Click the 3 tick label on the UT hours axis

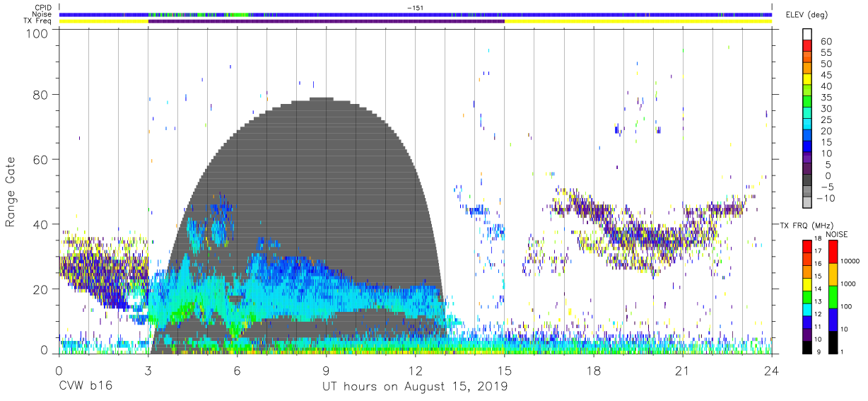coord(148,371)
